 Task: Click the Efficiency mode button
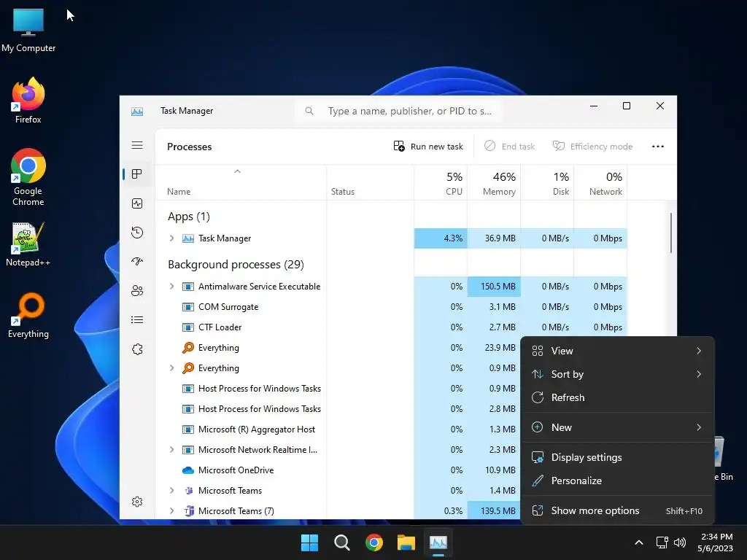tap(592, 147)
